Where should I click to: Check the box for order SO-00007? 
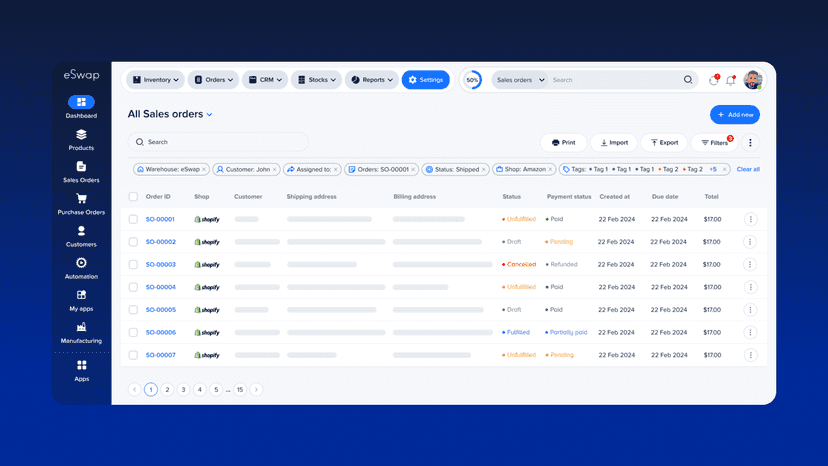pos(133,355)
